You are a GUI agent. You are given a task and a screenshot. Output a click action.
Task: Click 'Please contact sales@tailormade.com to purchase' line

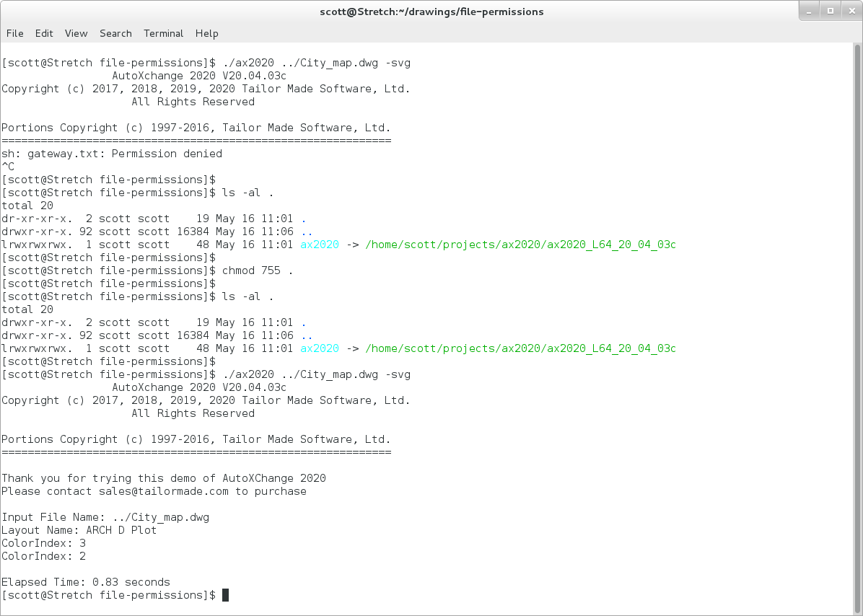point(154,492)
